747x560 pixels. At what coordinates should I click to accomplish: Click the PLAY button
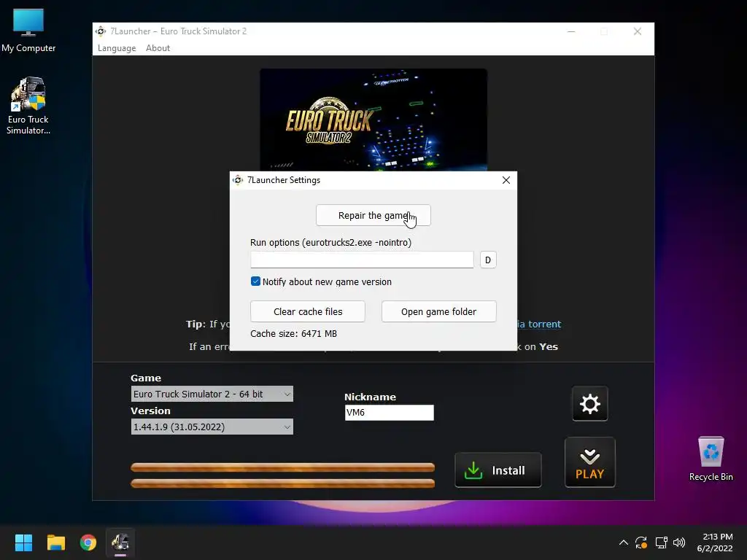tap(589, 462)
